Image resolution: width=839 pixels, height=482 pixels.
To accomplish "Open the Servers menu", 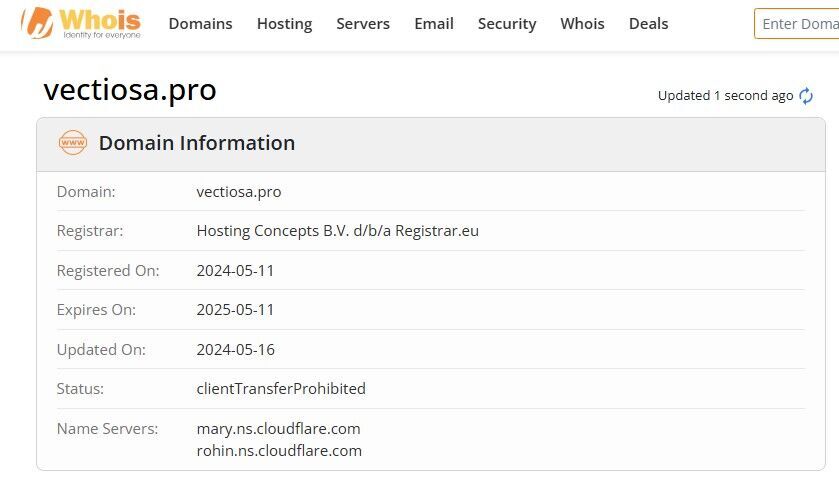I will pyautogui.click(x=363, y=24).
